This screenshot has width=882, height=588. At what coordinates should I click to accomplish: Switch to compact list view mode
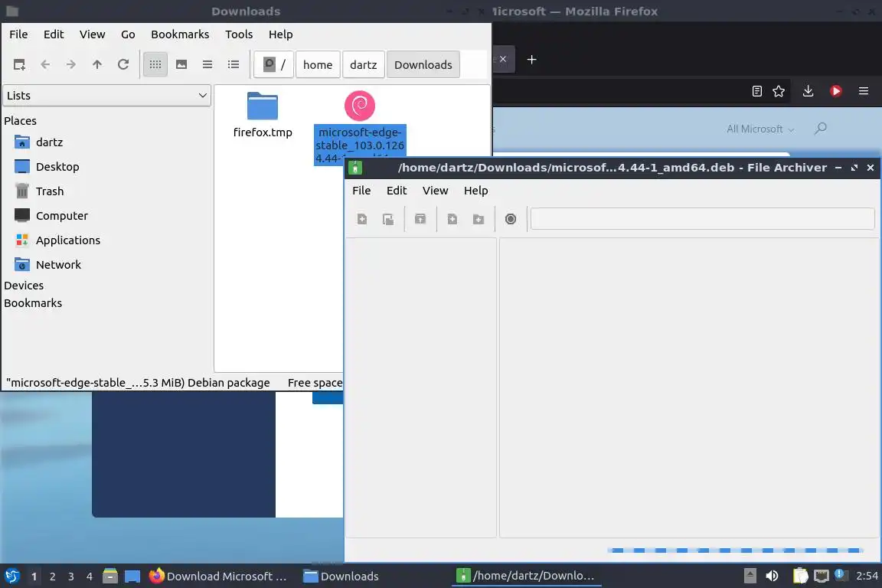tap(207, 65)
